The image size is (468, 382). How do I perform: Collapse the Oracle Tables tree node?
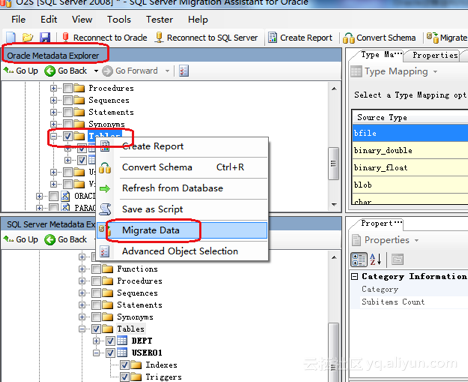(x=53, y=136)
